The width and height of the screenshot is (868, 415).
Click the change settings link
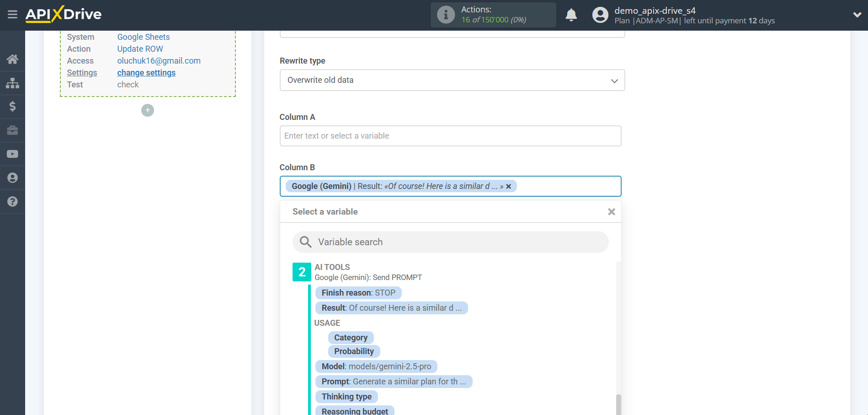tap(146, 73)
